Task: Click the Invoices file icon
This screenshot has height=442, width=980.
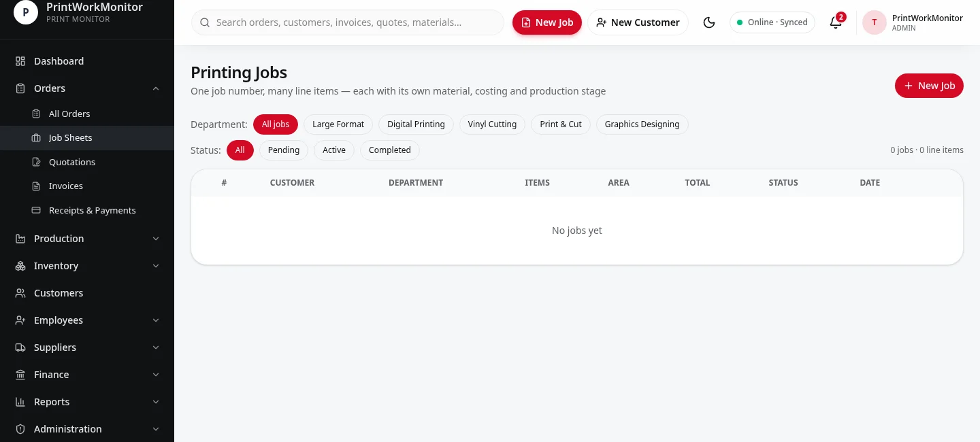Action: pyautogui.click(x=36, y=186)
